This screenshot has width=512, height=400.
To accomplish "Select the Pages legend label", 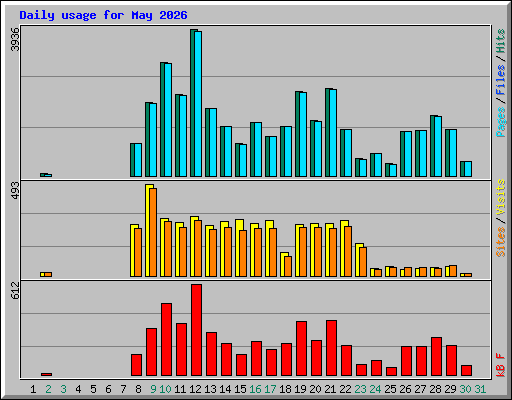I will click(500, 122).
